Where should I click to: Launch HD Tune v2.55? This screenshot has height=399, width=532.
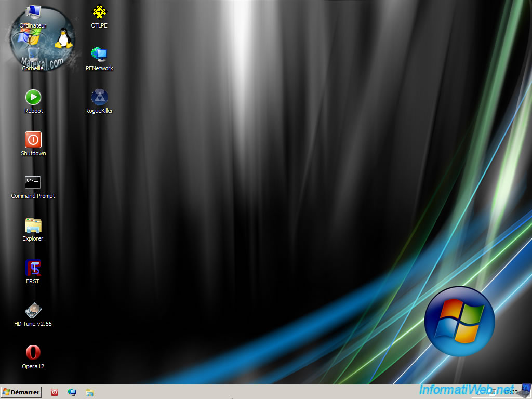click(33, 311)
